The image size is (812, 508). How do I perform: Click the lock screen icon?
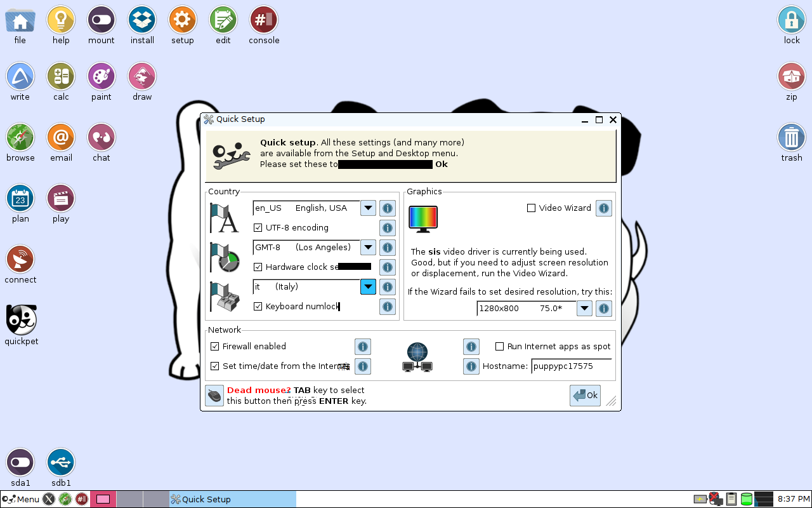point(792,20)
